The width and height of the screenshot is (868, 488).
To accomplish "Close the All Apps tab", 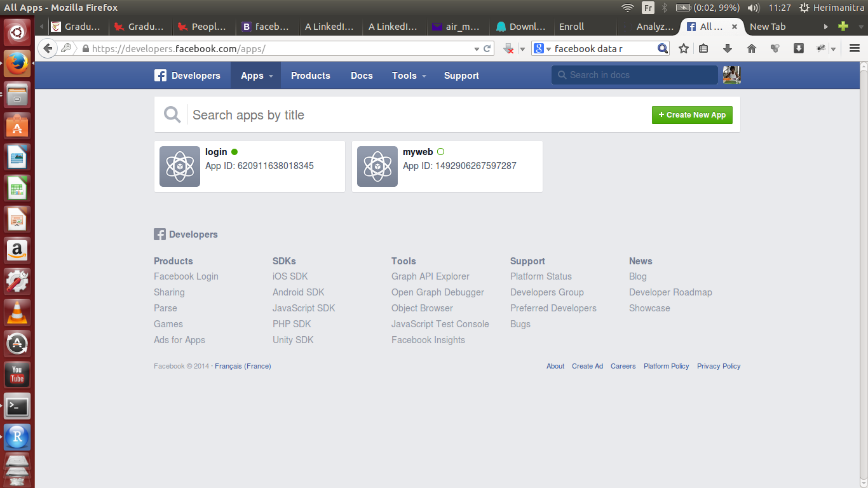I will pos(735,27).
